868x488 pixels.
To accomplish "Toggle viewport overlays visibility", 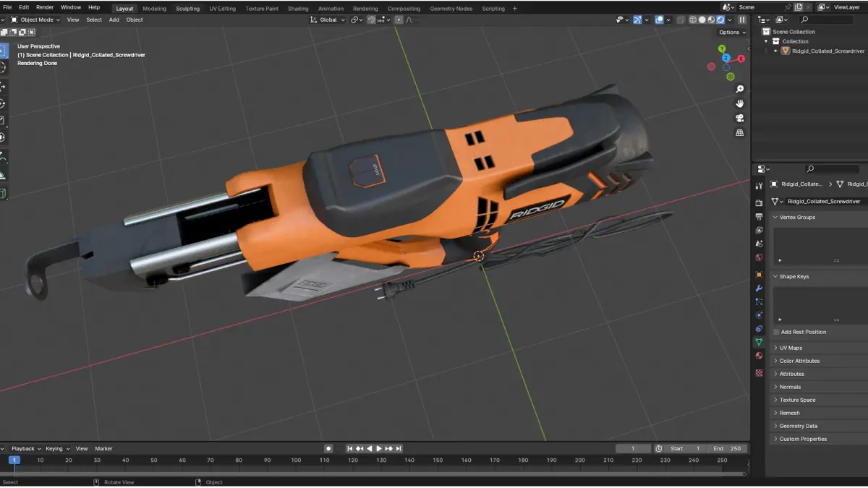I will coord(659,20).
